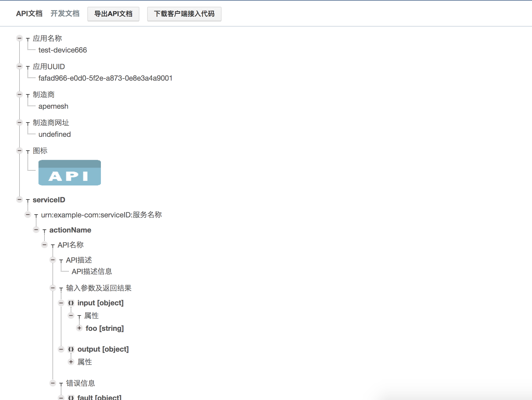Open the 开发文档 tab

[x=65, y=14]
